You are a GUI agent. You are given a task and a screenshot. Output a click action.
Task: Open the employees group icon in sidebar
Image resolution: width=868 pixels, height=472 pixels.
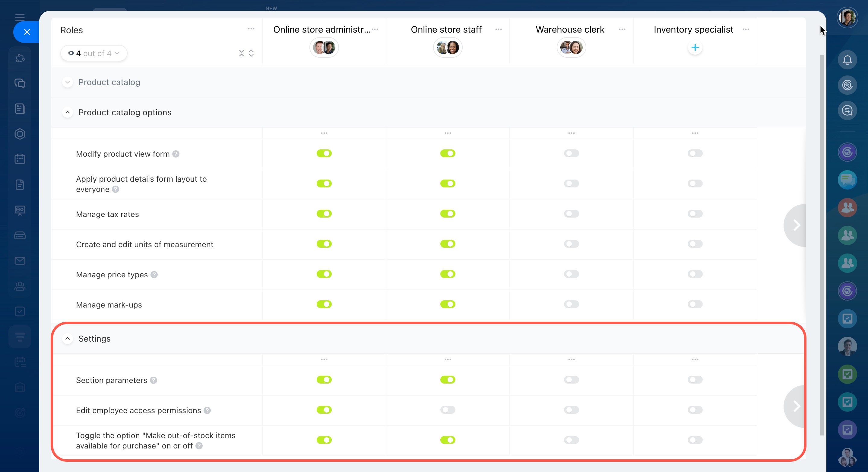pyautogui.click(x=20, y=286)
